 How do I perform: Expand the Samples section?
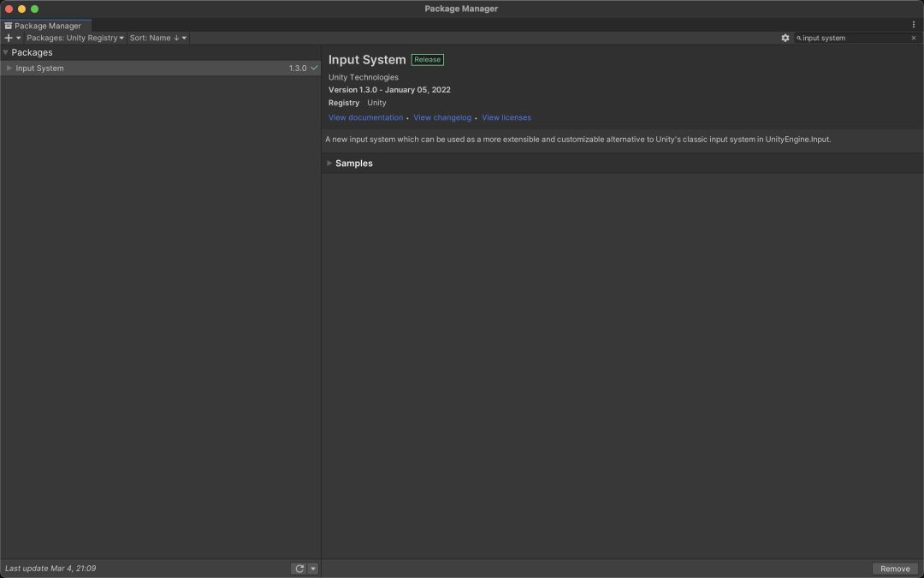point(329,164)
